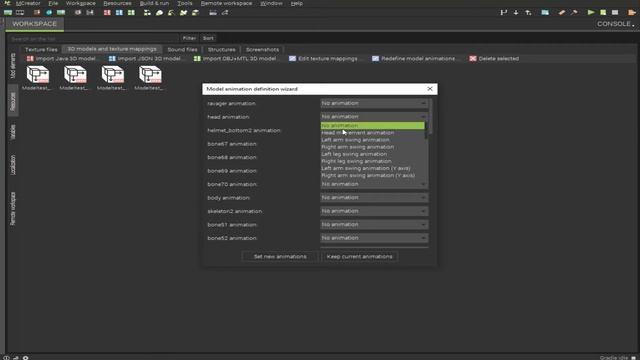Image resolution: width=640 pixels, height=360 pixels.
Task: Choose Right leg swing animation option
Action: [373, 161]
